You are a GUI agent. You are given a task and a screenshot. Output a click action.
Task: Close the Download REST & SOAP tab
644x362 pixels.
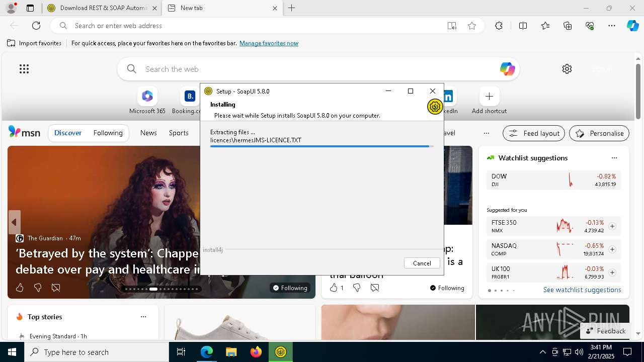pyautogui.click(x=154, y=8)
